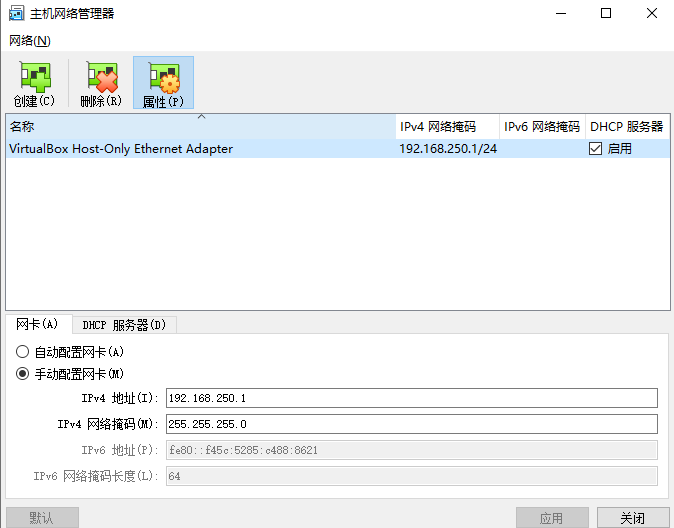674x528 pixels.
Task: Open the Network (网络) menu
Action: coord(30,41)
